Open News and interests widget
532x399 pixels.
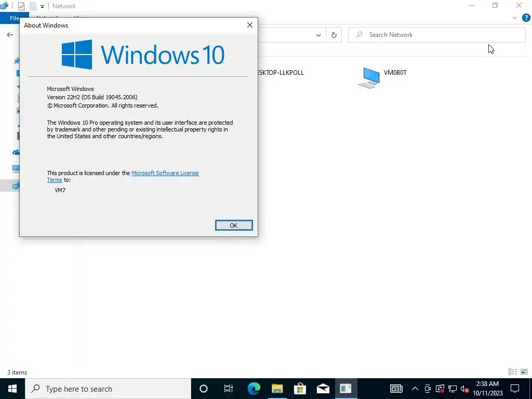point(396,389)
